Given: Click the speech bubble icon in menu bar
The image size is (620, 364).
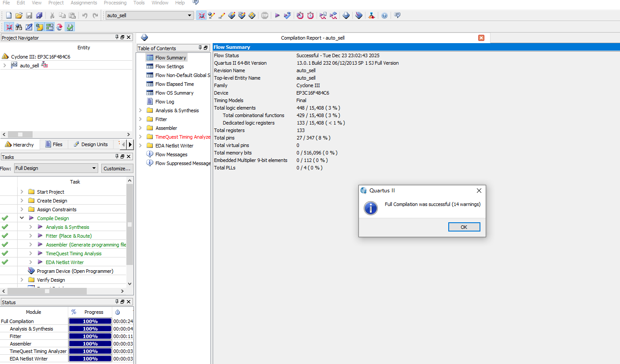Looking at the screenshot, I should coord(196,3).
